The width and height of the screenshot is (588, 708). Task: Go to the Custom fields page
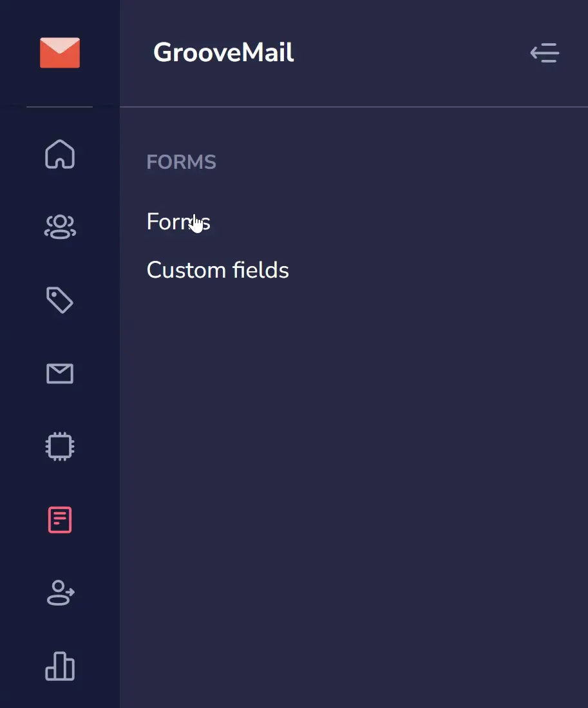[x=218, y=270]
